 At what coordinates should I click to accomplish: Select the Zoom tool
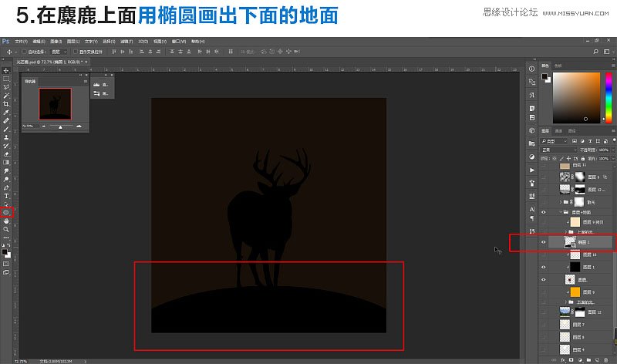click(x=6, y=229)
